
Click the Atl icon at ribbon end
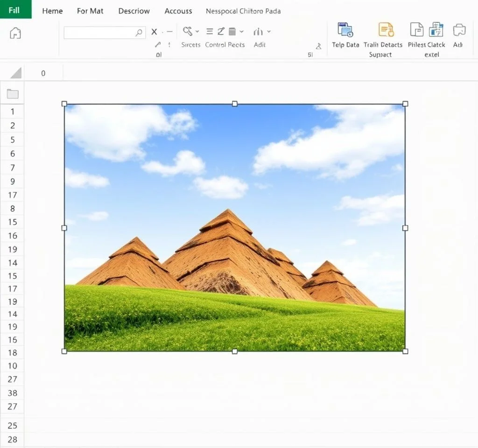pos(459,30)
